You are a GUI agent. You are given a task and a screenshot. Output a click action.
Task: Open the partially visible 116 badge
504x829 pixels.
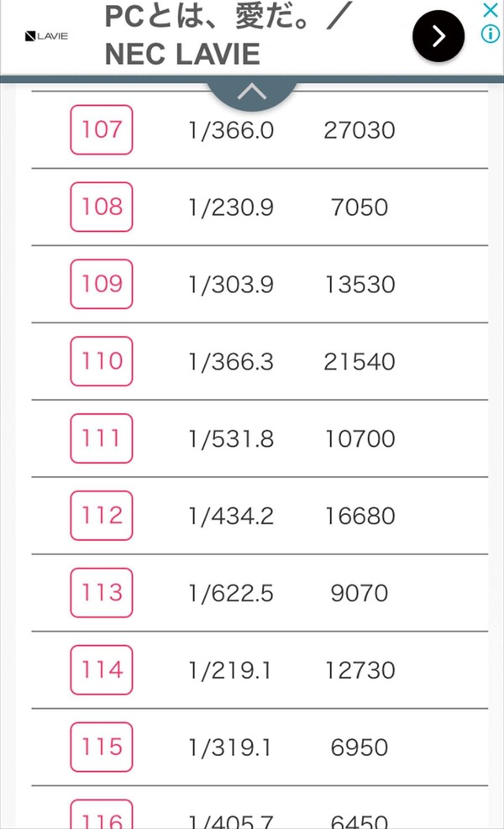[x=102, y=814]
